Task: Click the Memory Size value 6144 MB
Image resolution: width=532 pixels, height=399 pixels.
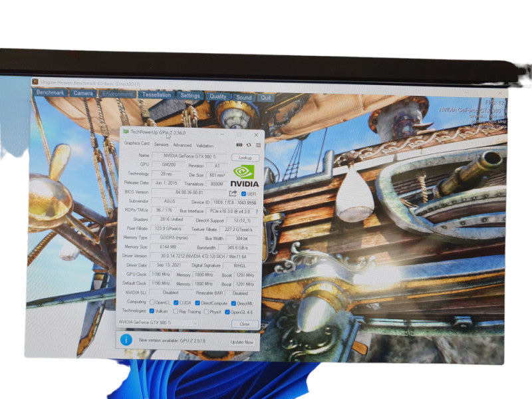Action: click(168, 247)
